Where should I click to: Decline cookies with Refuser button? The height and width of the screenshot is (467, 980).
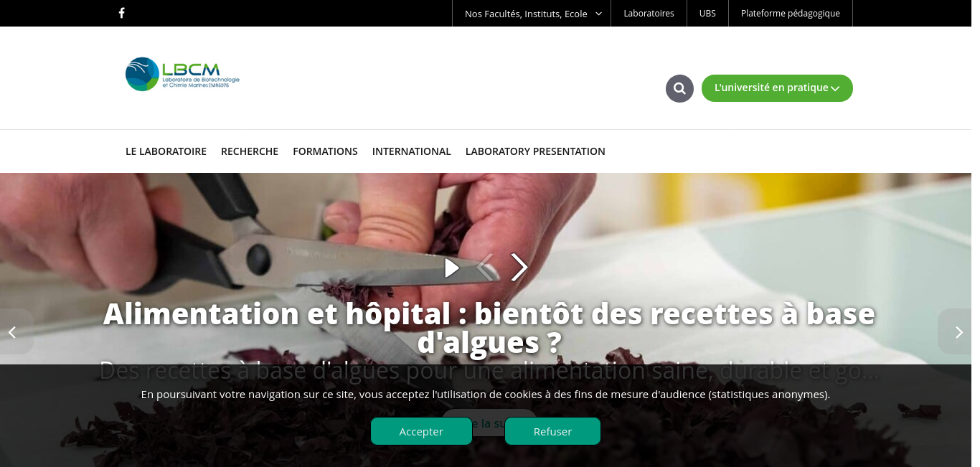tap(552, 431)
